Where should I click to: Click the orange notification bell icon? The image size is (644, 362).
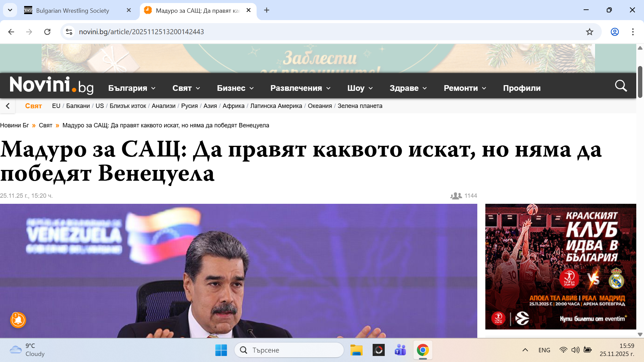18,320
